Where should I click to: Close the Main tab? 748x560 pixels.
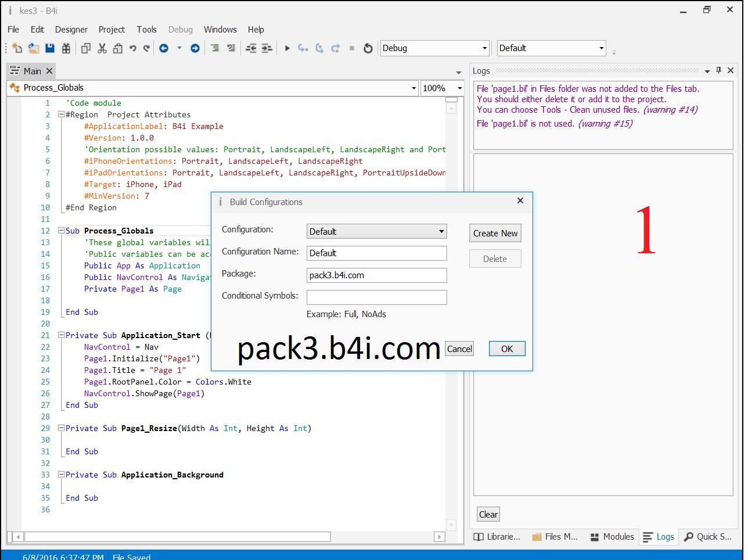(x=49, y=71)
